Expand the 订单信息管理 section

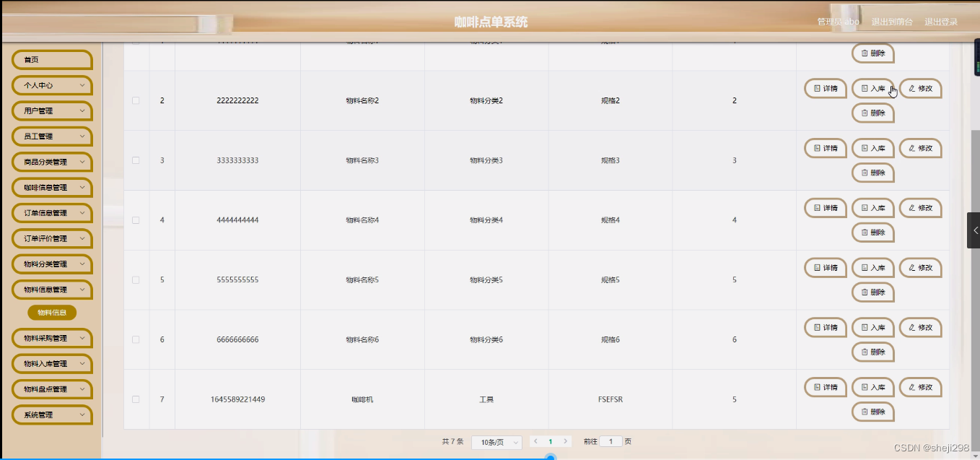click(51, 212)
